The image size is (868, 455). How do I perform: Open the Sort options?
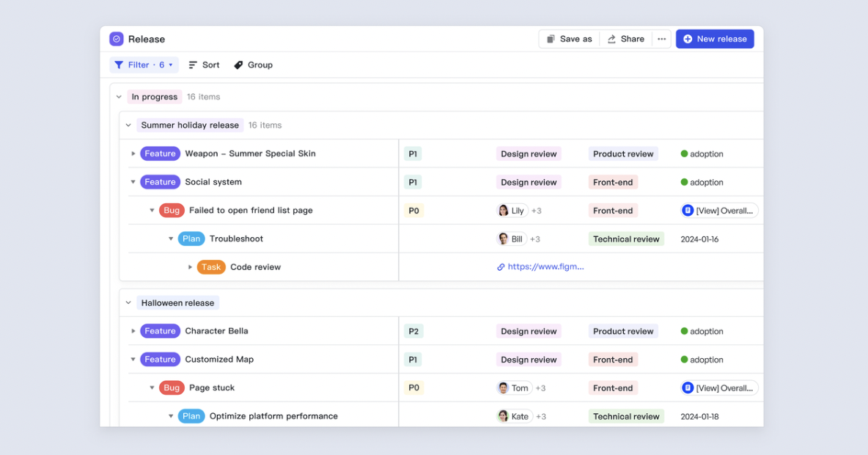point(204,65)
